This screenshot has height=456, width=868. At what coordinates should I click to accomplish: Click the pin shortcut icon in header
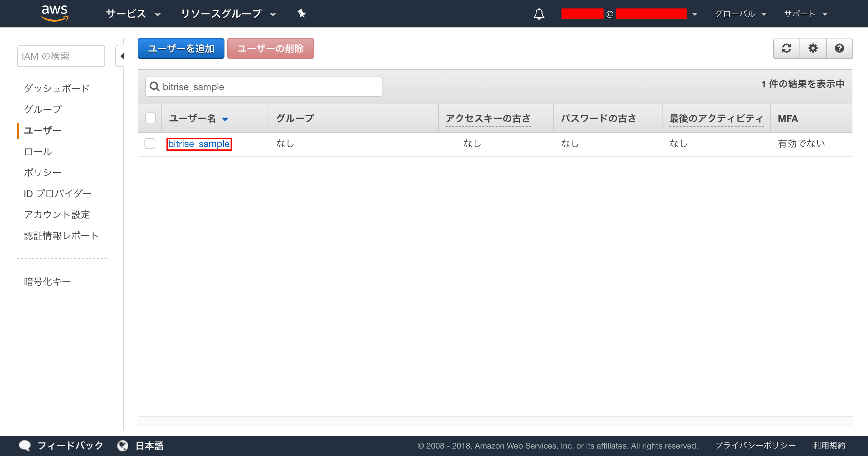coord(301,14)
